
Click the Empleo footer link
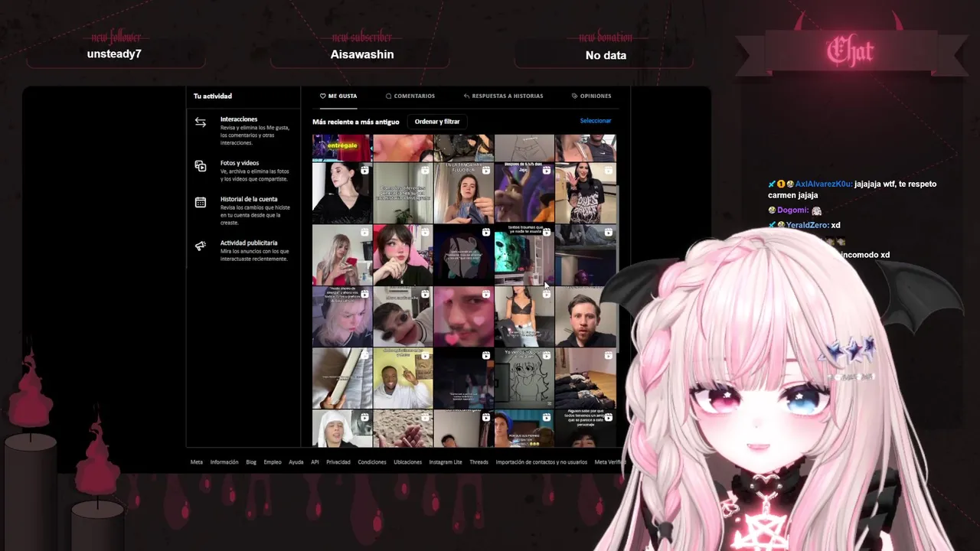[273, 462]
